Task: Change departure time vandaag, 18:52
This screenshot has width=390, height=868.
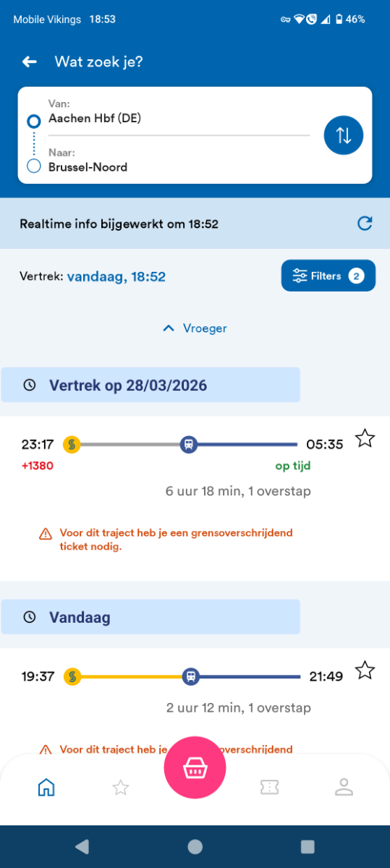Action: point(116,276)
